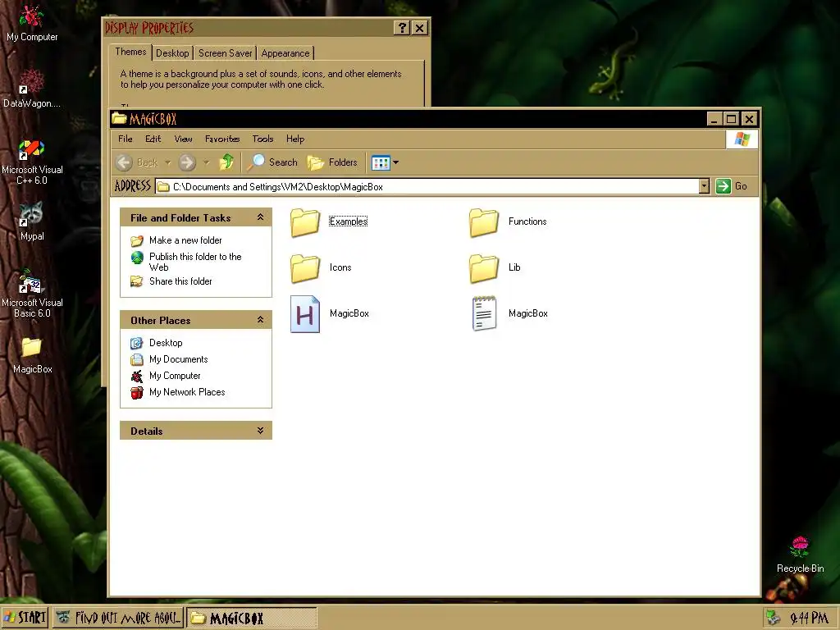Screen dimensions: 840x630
Task: Select the Icons folder icon
Action: (x=305, y=268)
